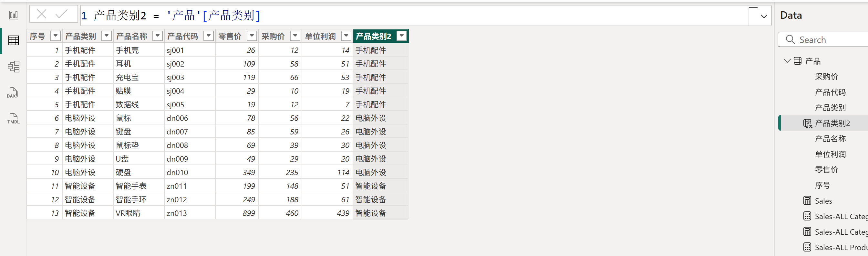The width and height of the screenshot is (868, 256).
Task: Click measure icon next to Sales
Action: pyautogui.click(x=807, y=201)
